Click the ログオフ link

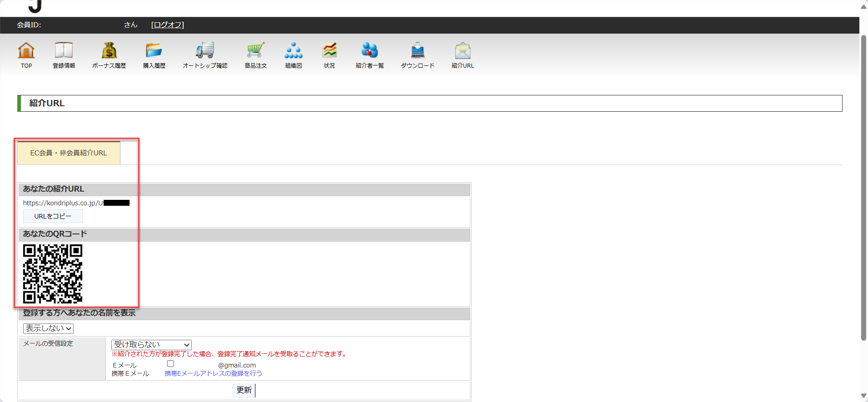point(168,25)
